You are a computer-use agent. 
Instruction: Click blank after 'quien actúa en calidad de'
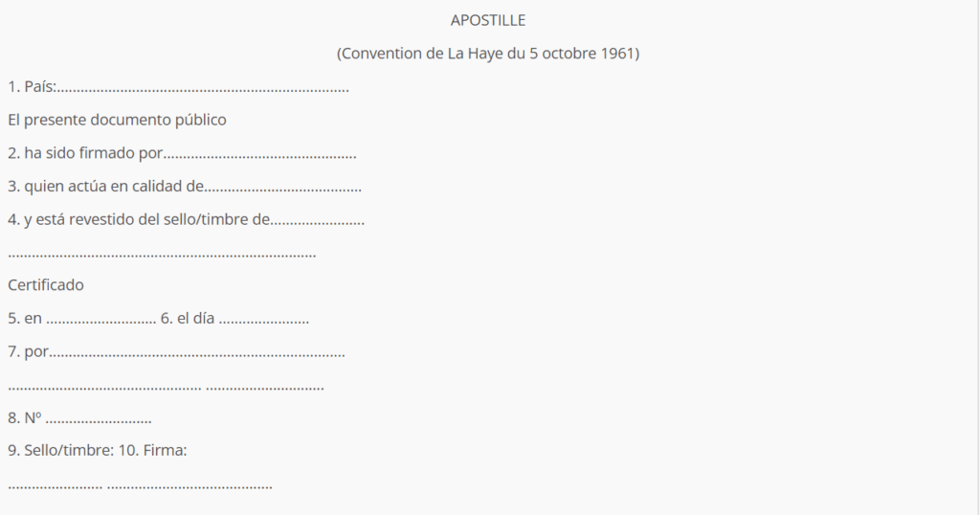pos(284,187)
